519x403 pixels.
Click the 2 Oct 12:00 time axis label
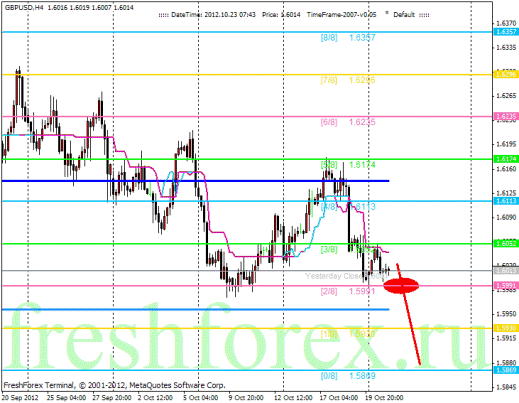tap(155, 398)
